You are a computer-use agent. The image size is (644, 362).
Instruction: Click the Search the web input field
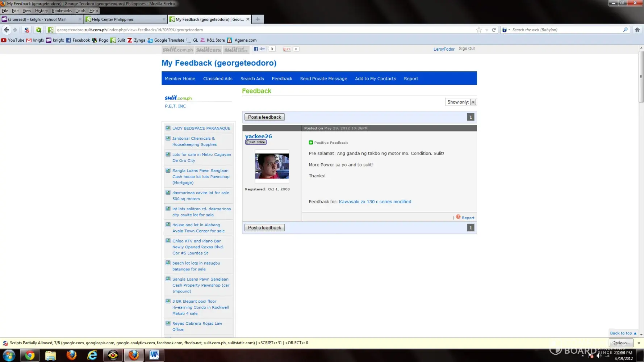tap(566, 30)
